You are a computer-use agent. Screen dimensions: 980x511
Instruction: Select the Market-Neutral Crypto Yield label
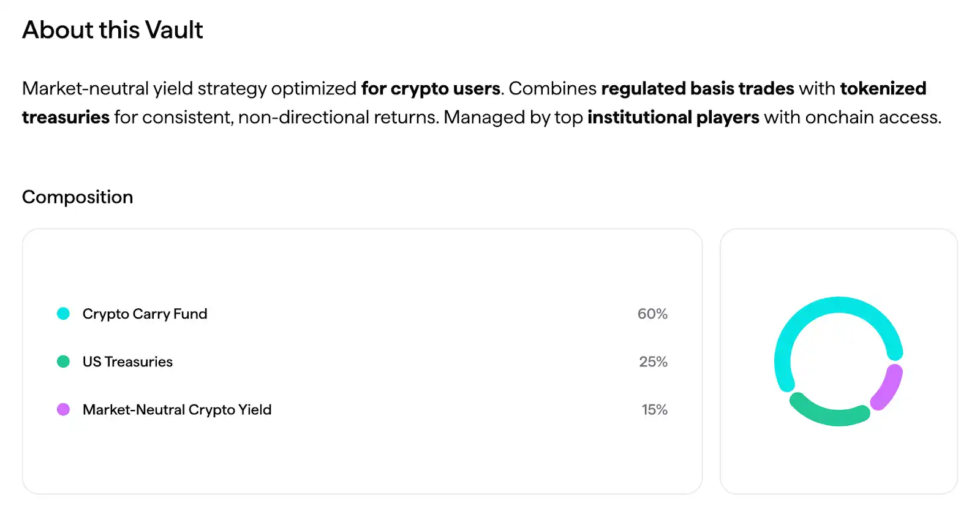[176, 409]
